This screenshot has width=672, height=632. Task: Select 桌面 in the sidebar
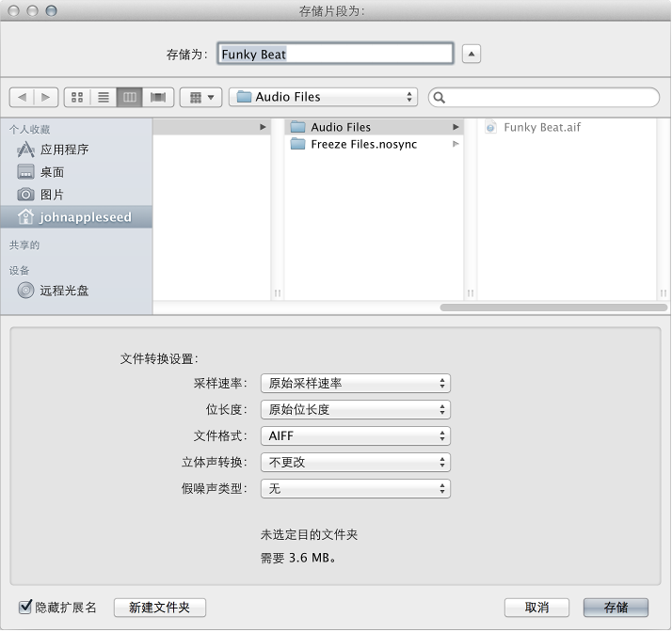coord(76,172)
